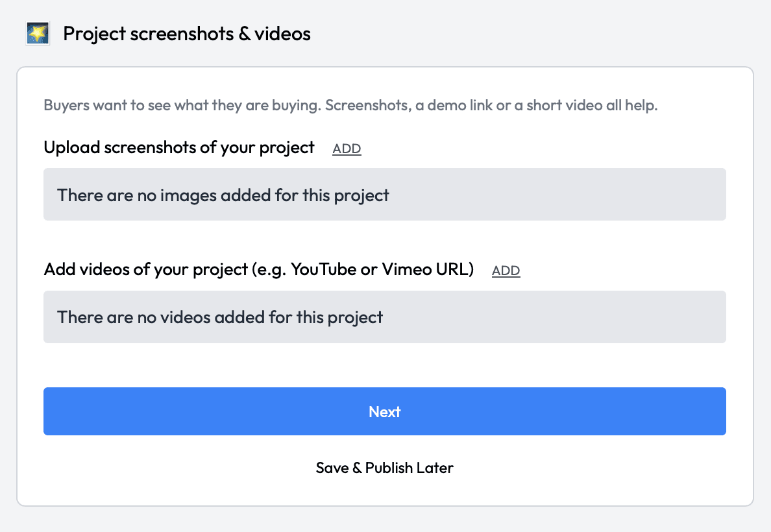Click ADD link next to Add videos
This screenshot has height=532, width=771.
[x=506, y=271]
